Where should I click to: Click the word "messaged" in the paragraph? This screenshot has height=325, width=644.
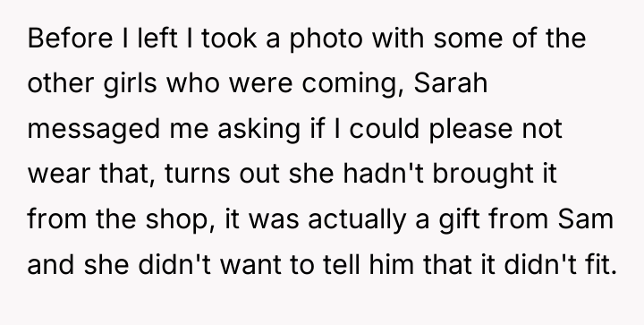94,130
